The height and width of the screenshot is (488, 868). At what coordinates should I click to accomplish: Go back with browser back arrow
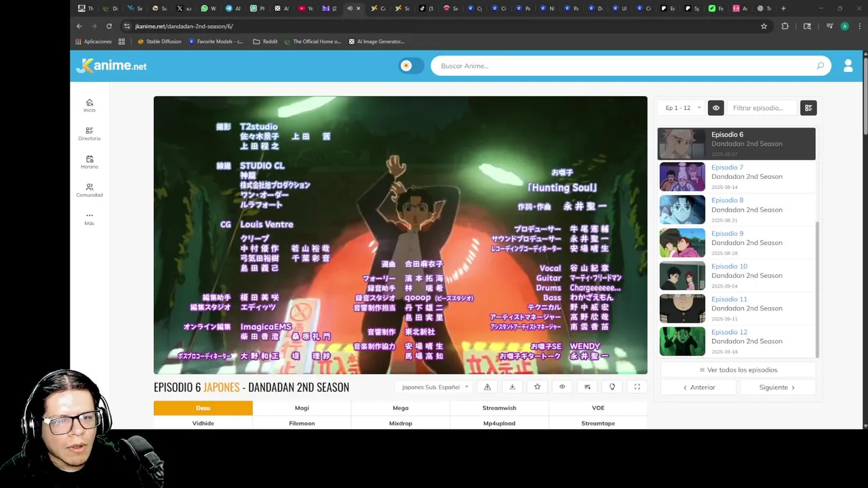(x=79, y=26)
